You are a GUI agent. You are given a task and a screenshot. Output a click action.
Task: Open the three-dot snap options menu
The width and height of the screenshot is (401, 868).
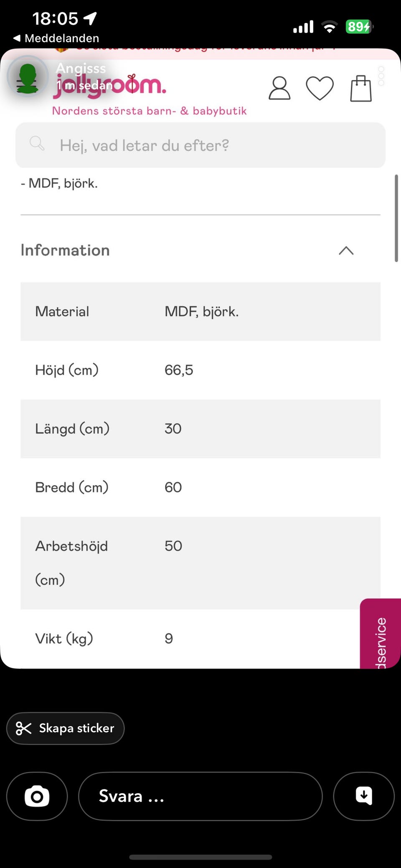[381, 76]
